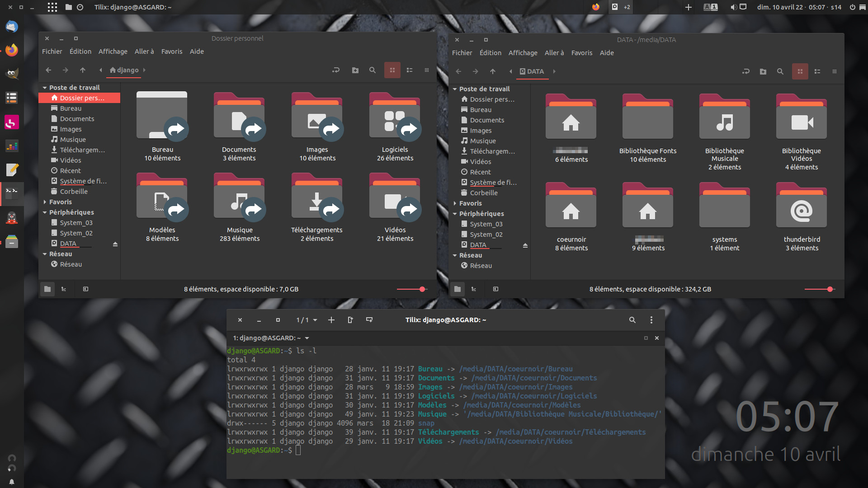Click the Tilix terminal search icon

click(632, 320)
